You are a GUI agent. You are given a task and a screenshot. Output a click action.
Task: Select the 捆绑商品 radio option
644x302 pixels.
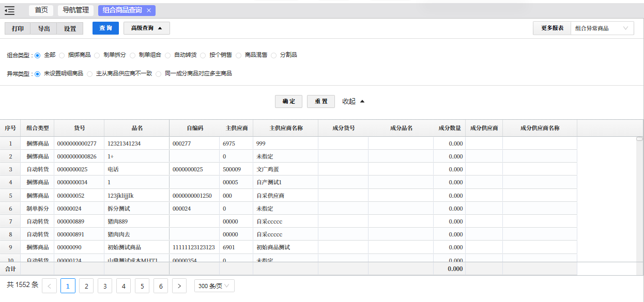tap(62, 55)
